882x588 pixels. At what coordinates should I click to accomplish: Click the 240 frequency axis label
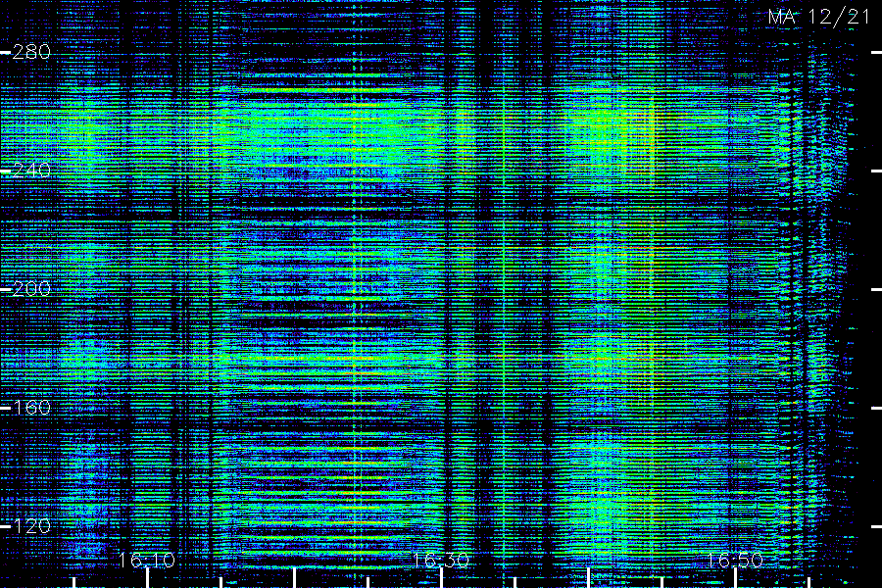pyautogui.click(x=31, y=171)
